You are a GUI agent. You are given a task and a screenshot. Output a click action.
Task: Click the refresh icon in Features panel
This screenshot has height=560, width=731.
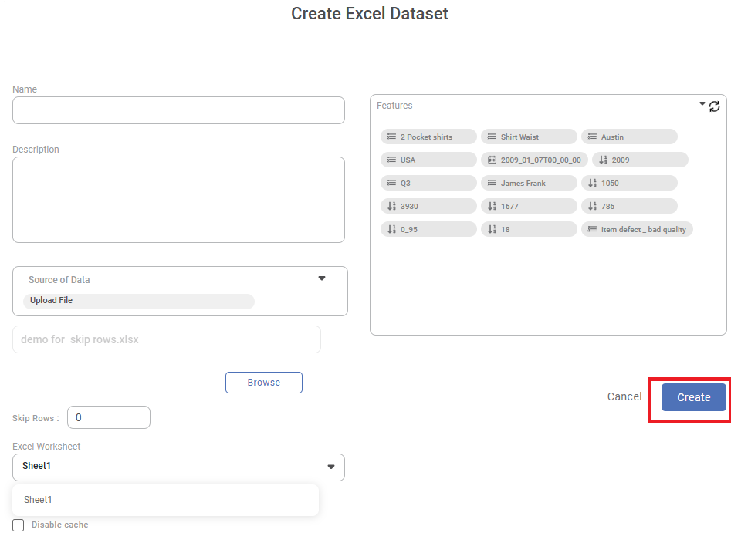(715, 106)
